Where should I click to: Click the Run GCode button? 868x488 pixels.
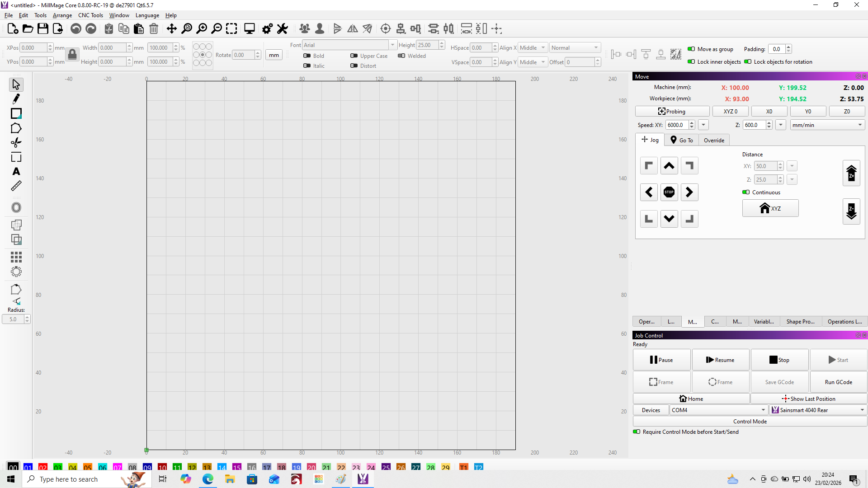pyautogui.click(x=838, y=382)
